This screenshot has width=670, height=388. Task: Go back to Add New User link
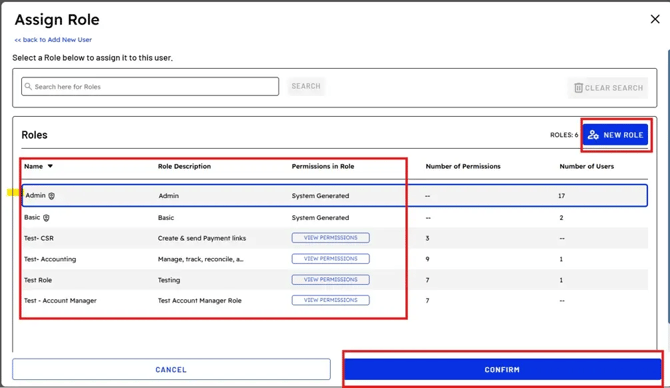click(53, 40)
